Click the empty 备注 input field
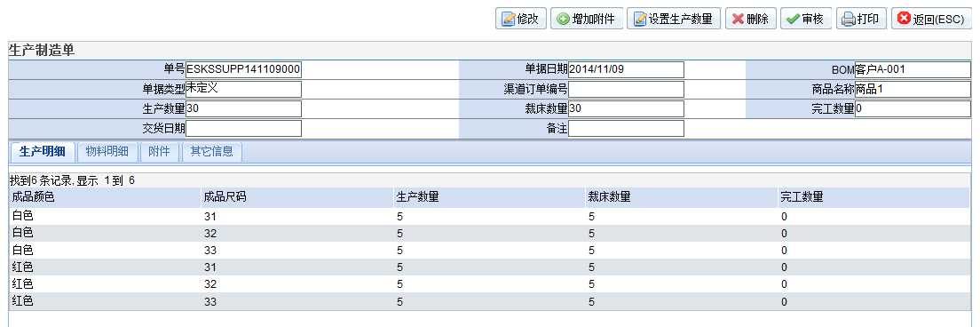Image resolution: width=980 pixels, height=327 pixels. pyautogui.click(x=626, y=128)
